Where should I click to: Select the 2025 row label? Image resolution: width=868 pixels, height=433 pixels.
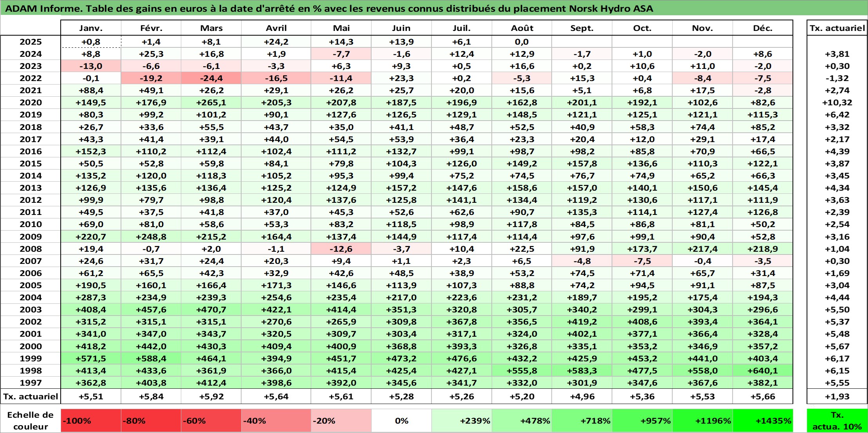(x=31, y=42)
